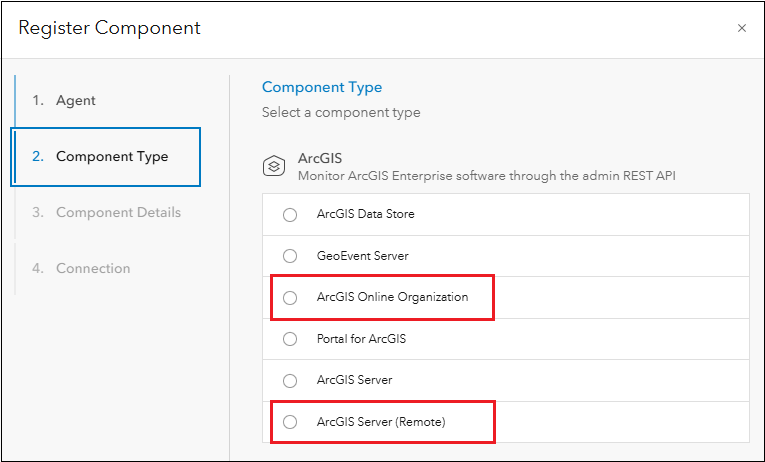765x462 pixels.
Task: Click the blue Component Type section heading
Action: point(322,88)
